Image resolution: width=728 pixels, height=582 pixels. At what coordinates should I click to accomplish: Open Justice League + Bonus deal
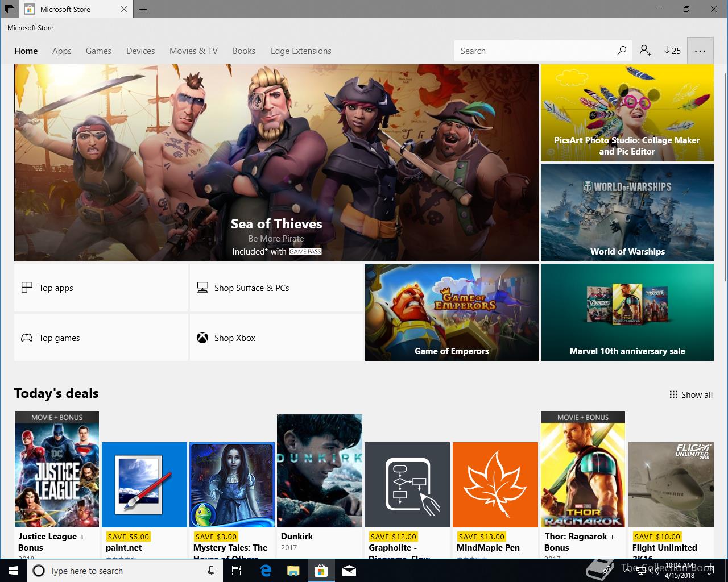point(57,485)
